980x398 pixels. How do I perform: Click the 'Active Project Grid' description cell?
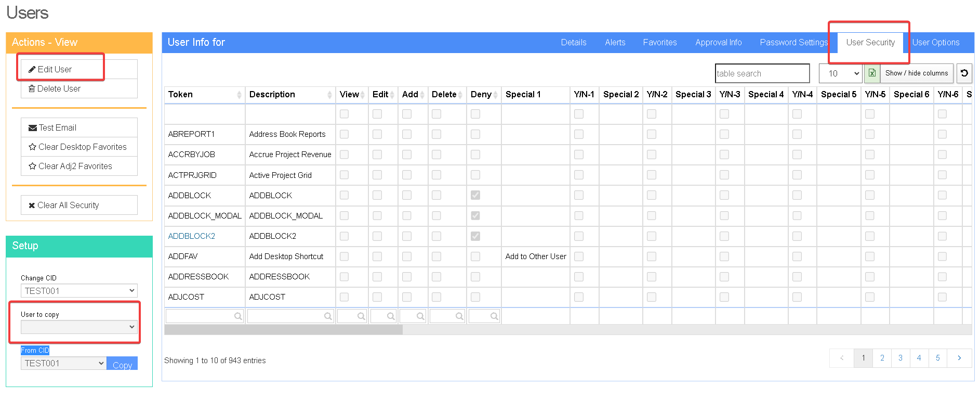tap(290, 175)
